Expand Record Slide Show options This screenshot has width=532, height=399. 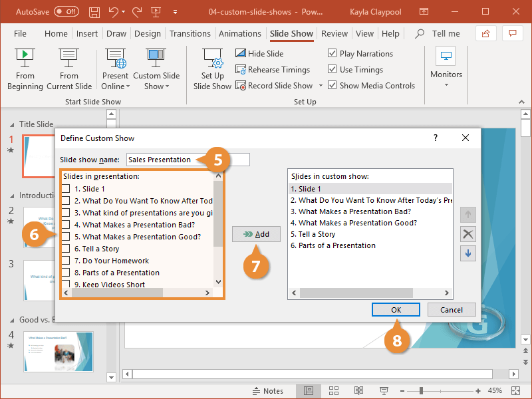[321, 85]
